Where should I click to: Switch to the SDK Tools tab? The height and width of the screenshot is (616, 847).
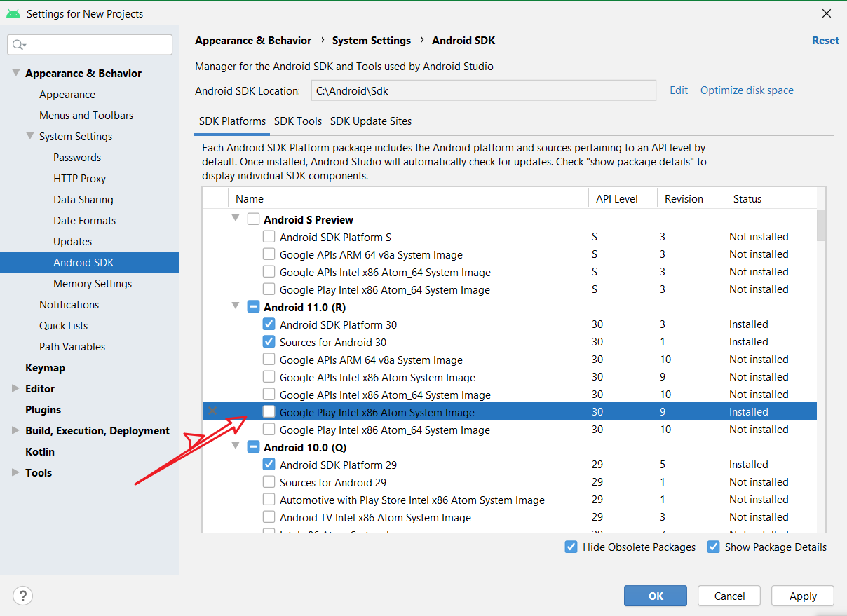(297, 121)
